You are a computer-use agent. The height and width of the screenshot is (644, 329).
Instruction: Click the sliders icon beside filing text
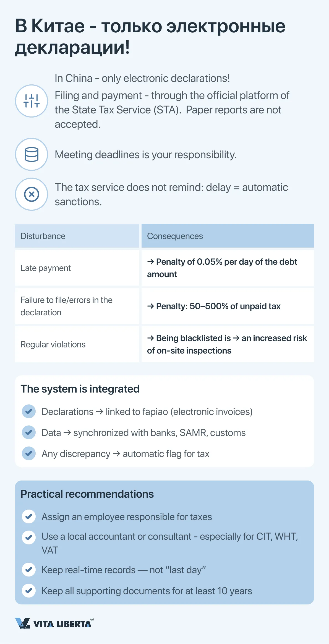pyautogui.click(x=32, y=101)
